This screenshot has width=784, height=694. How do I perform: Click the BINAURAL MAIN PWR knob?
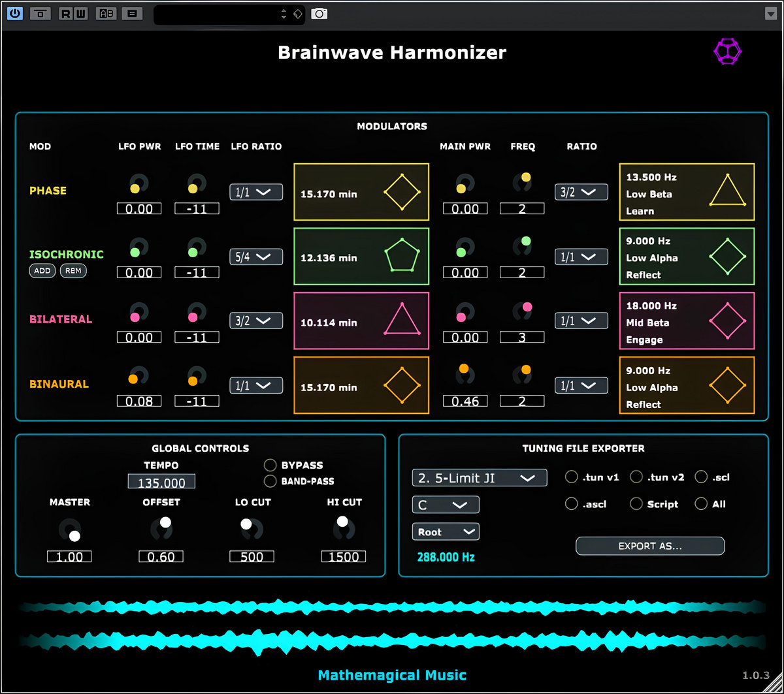pyautogui.click(x=465, y=373)
